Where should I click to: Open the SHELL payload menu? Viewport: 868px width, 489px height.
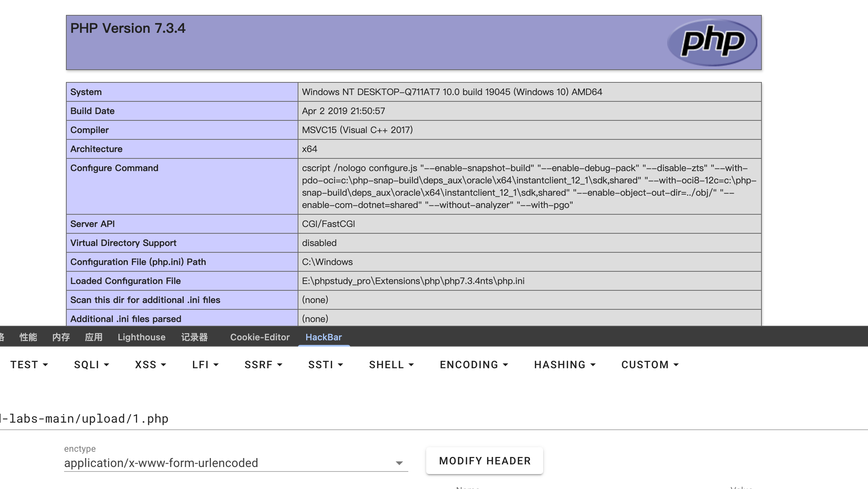click(391, 365)
